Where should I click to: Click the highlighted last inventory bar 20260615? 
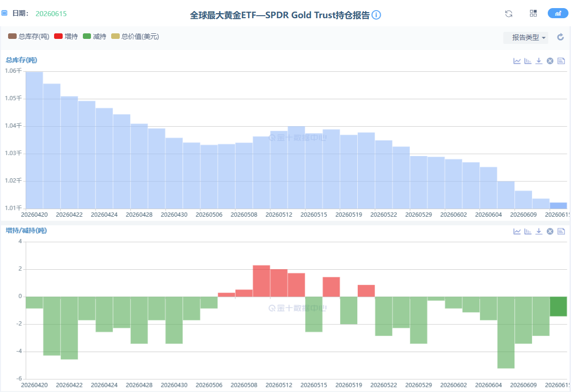558,206
